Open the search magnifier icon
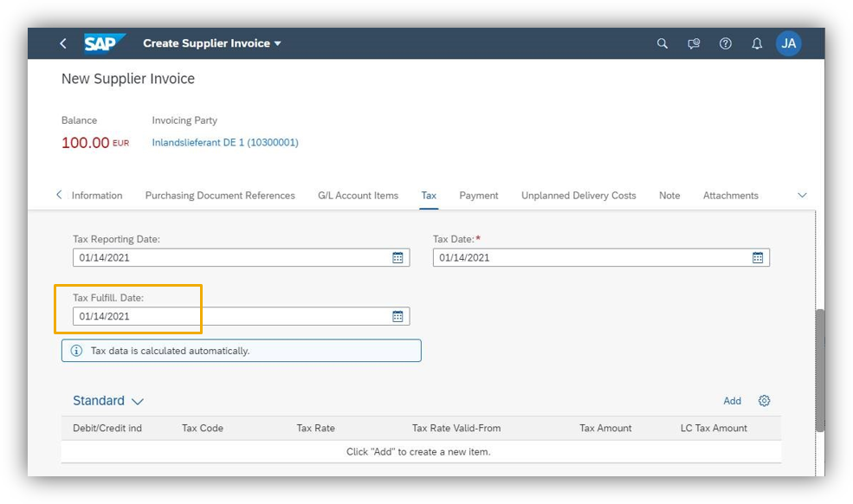Screen dimensions: 853x504 pos(662,43)
